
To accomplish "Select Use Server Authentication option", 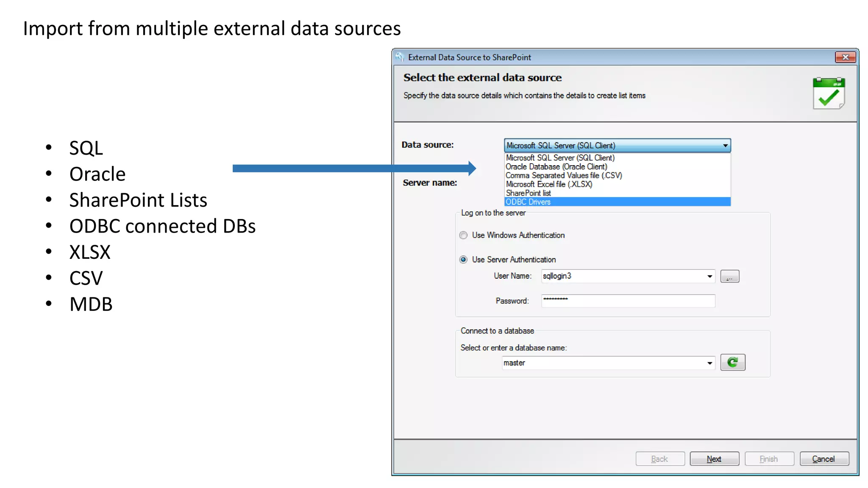I will pos(463,259).
